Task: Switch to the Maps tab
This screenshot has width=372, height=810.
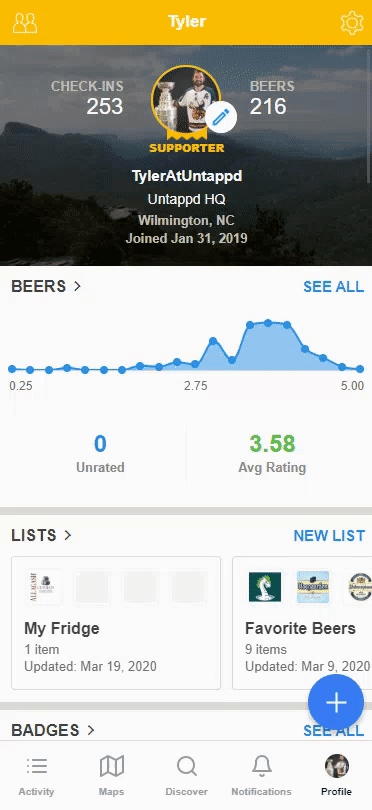Action: [x=112, y=776]
